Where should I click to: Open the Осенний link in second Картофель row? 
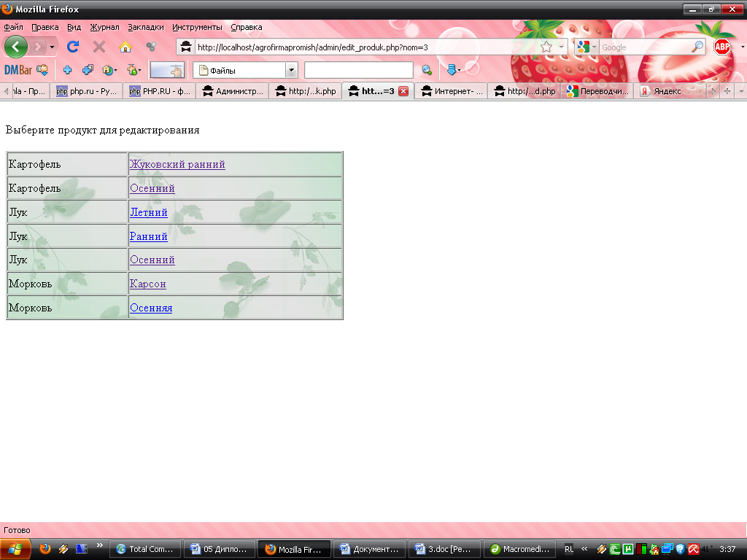pos(152,189)
